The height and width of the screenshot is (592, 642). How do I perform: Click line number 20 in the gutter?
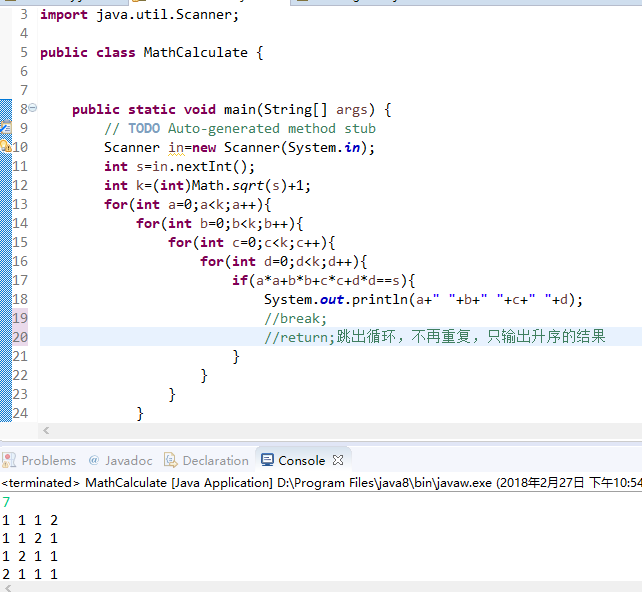[x=20, y=337]
